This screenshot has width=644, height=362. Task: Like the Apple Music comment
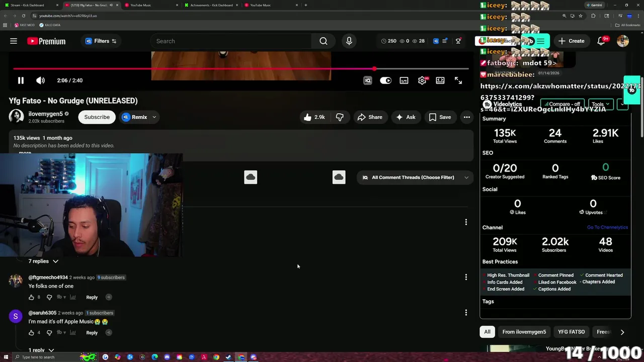[x=31, y=333]
